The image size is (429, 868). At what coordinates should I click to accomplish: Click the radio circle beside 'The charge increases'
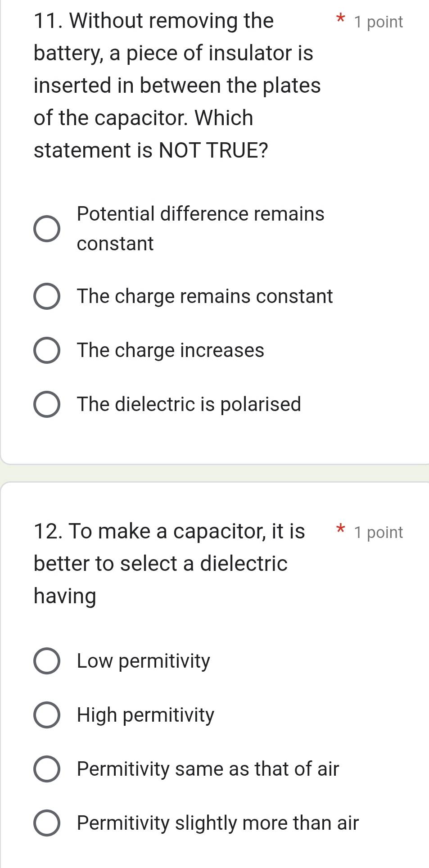pyautogui.click(x=47, y=351)
